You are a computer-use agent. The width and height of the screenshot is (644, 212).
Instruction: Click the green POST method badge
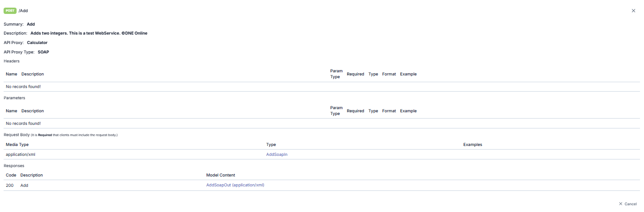click(x=10, y=10)
